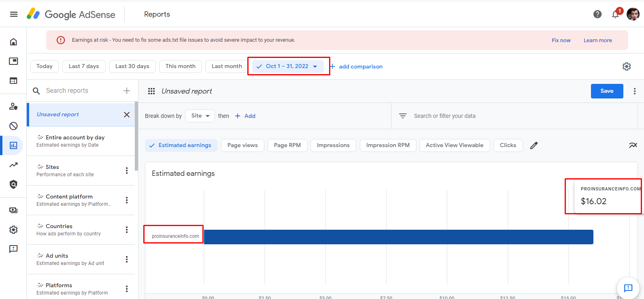Screen dimensions: 644x299
Task: Add a new report with plus icon
Action: (127, 91)
